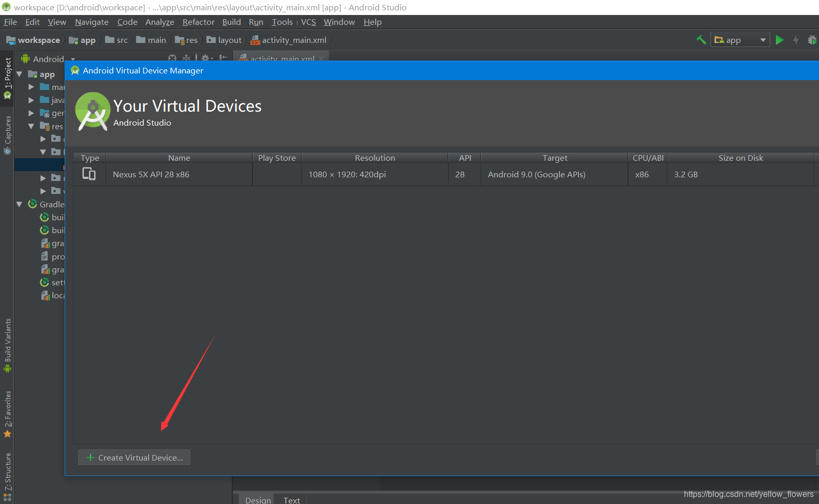Expand the java folder node

(32, 100)
